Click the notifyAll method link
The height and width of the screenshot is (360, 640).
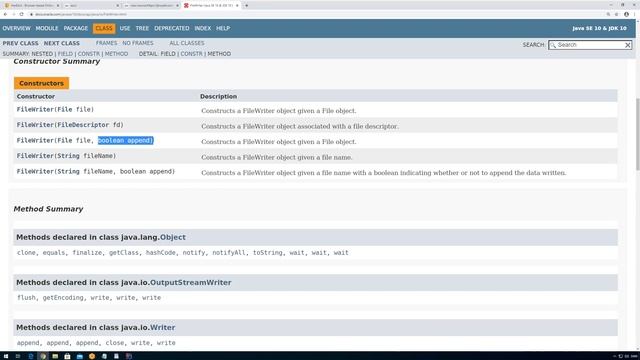click(229, 253)
